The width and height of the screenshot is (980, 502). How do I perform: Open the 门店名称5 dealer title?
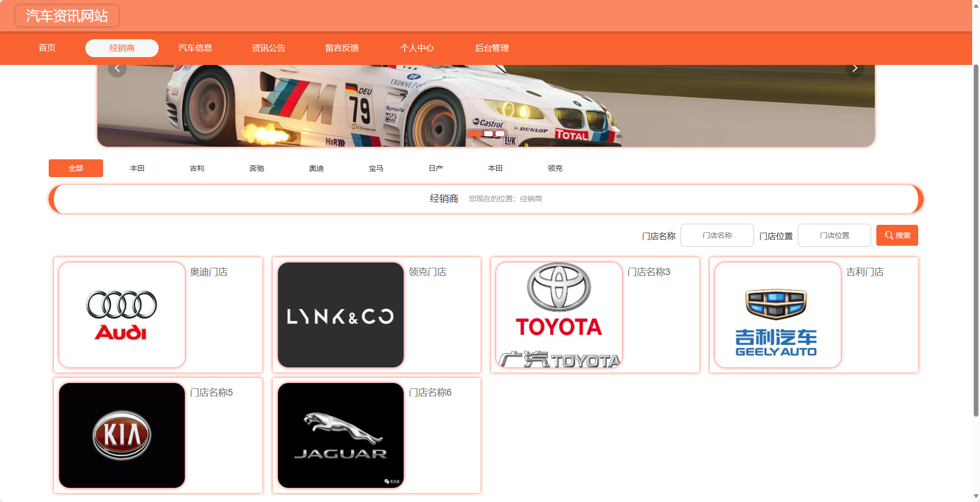[211, 392]
